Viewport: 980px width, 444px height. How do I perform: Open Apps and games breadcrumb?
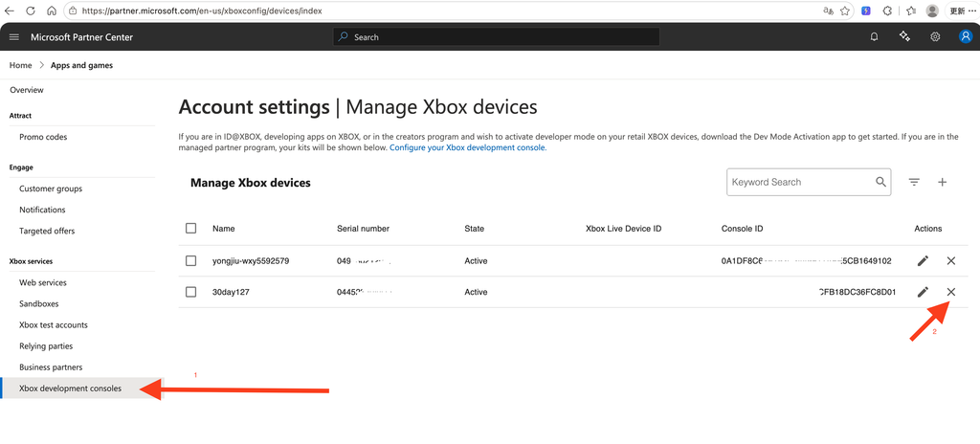pos(82,65)
